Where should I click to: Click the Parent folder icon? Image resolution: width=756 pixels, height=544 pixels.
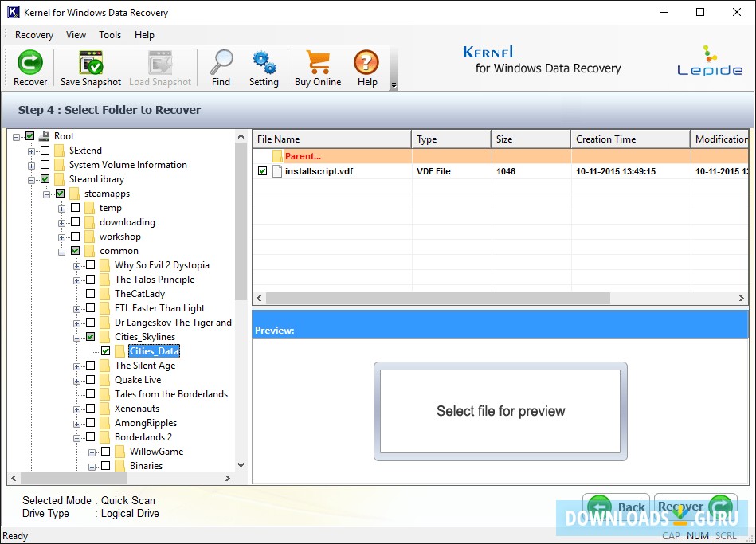point(277,156)
